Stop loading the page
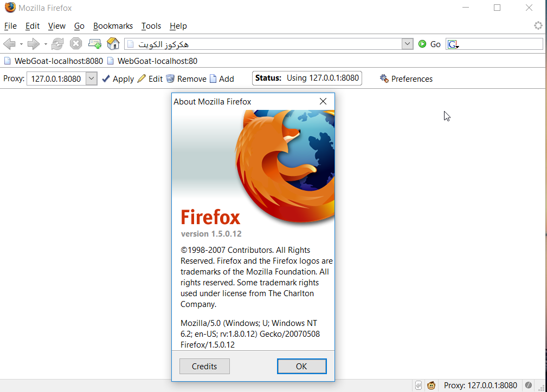Screen dimensions: 547x392 point(76,43)
